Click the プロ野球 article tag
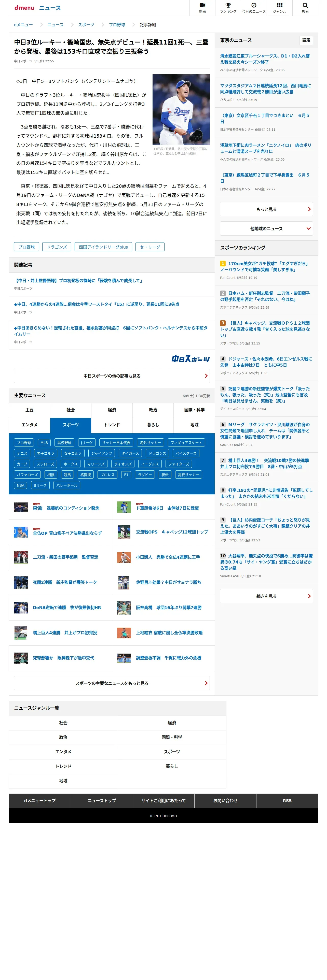This screenshot has width=327, height=980. pos(27,247)
